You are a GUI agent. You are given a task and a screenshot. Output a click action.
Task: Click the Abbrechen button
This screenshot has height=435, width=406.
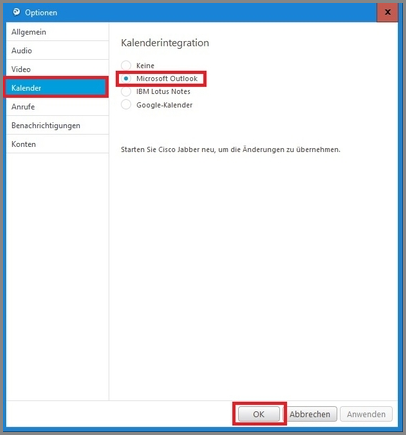click(x=310, y=414)
